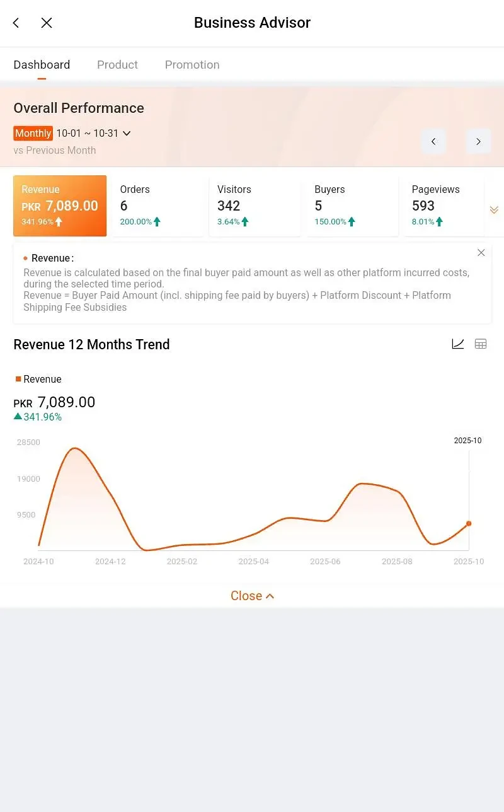This screenshot has width=504, height=812.
Task: Switch to the Product tab
Action: point(117,65)
